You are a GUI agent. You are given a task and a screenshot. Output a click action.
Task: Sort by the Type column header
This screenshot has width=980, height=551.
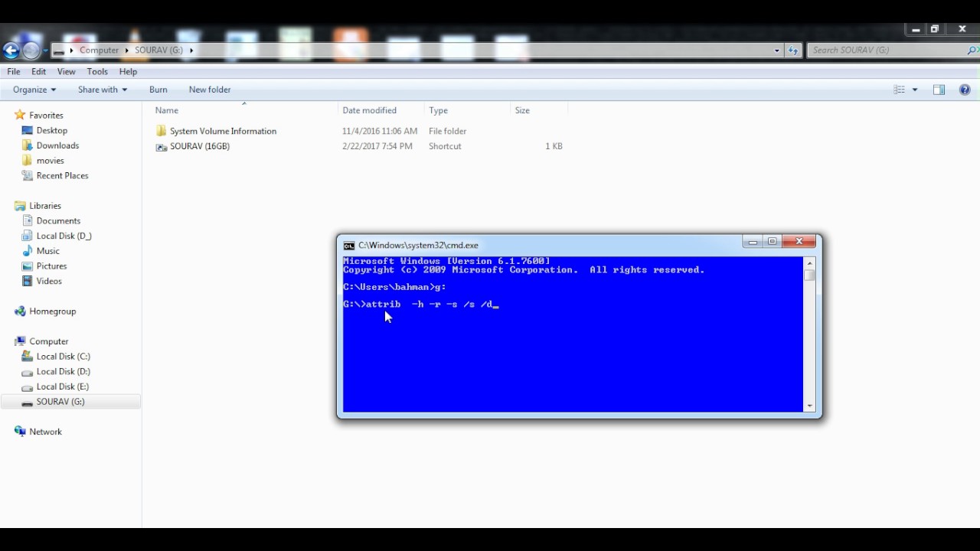pyautogui.click(x=438, y=110)
